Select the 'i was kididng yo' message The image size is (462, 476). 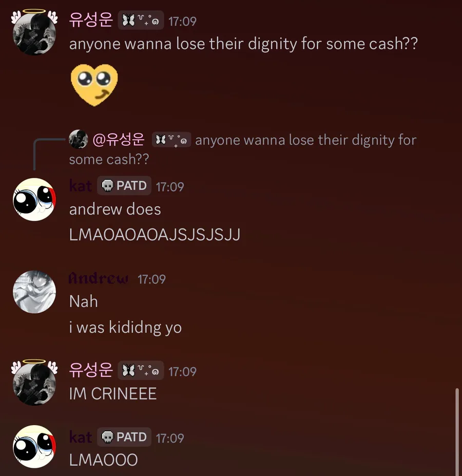(x=125, y=328)
